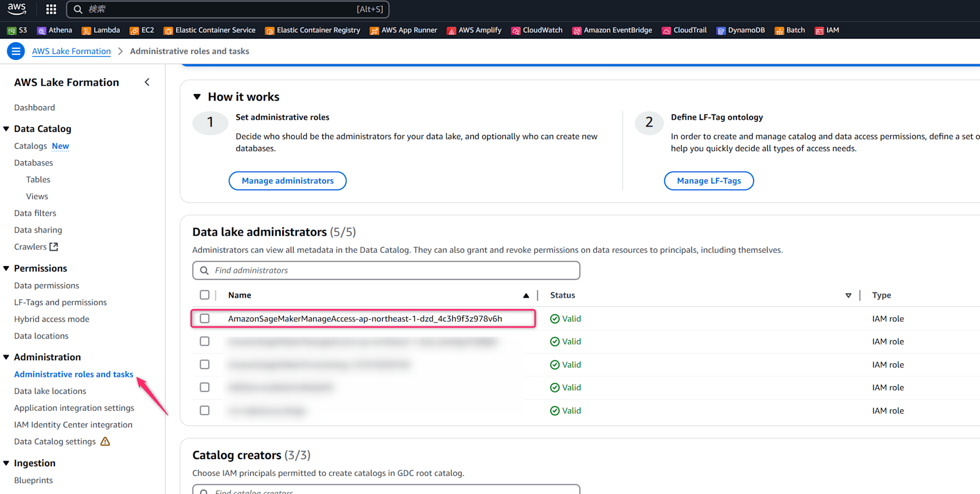Check the fourth administrator row checkbox

(x=204, y=388)
